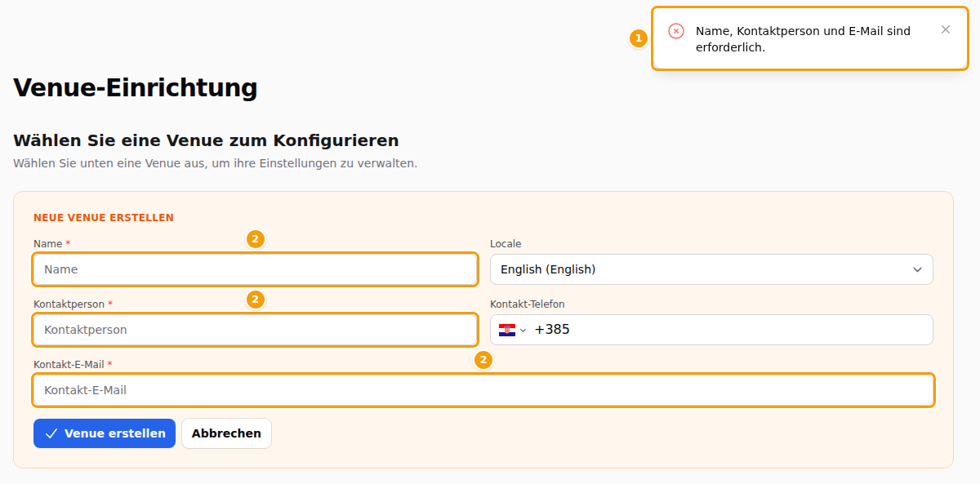Click the checkmark icon on Venue erstellen
The width and height of the screenshot is (980, 484).
coord(51,433)
